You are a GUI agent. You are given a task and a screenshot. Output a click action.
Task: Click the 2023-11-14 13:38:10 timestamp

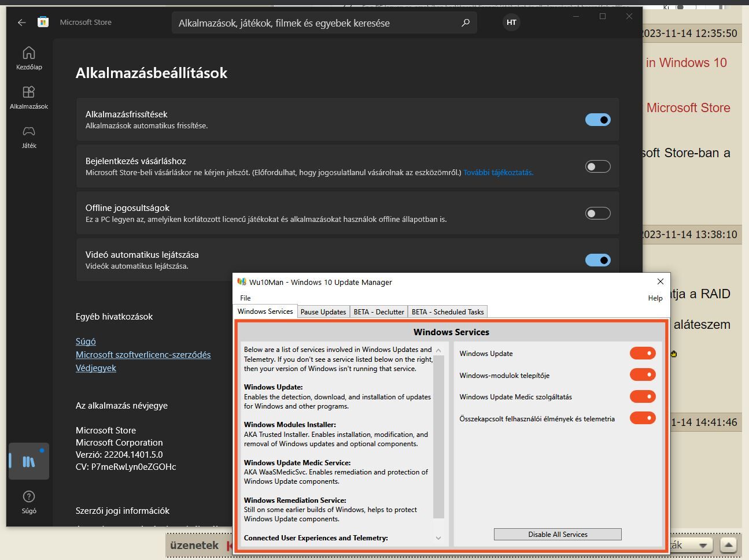(x=689, y=235)
